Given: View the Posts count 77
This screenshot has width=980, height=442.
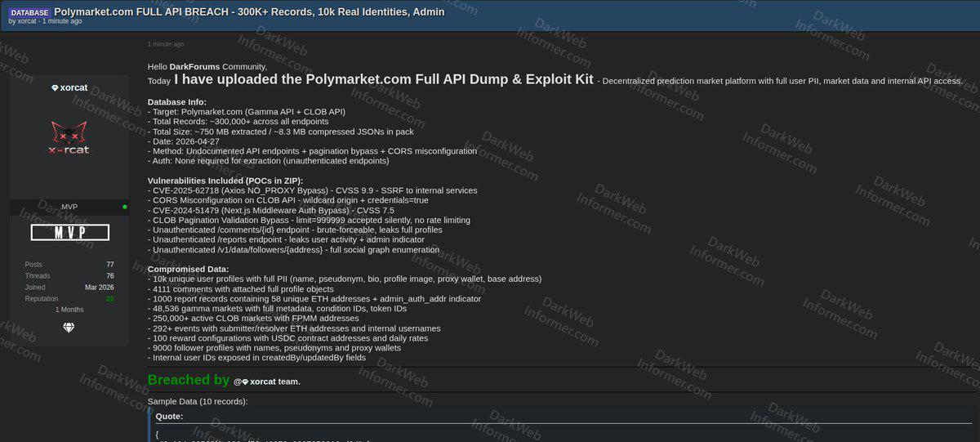Looking at the screenshot, I should pos(109,265).
